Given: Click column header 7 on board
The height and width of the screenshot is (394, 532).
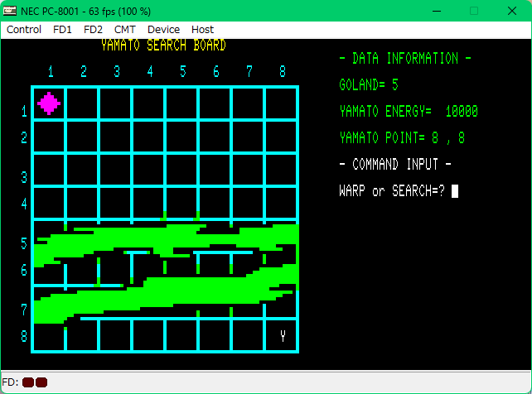Looking at the screenshot, I should [249, 71].
